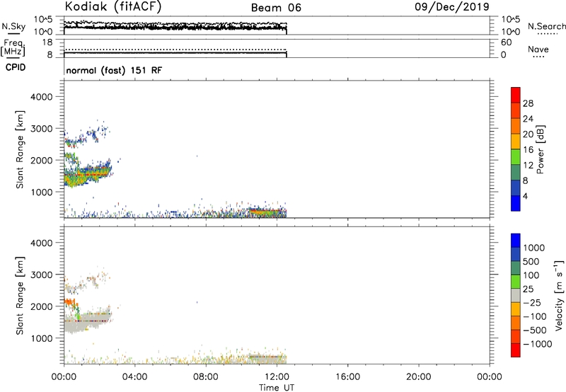Click the orange velocity patch near 2000 km
Screen dimensions: 566x392
pos(69,301)
